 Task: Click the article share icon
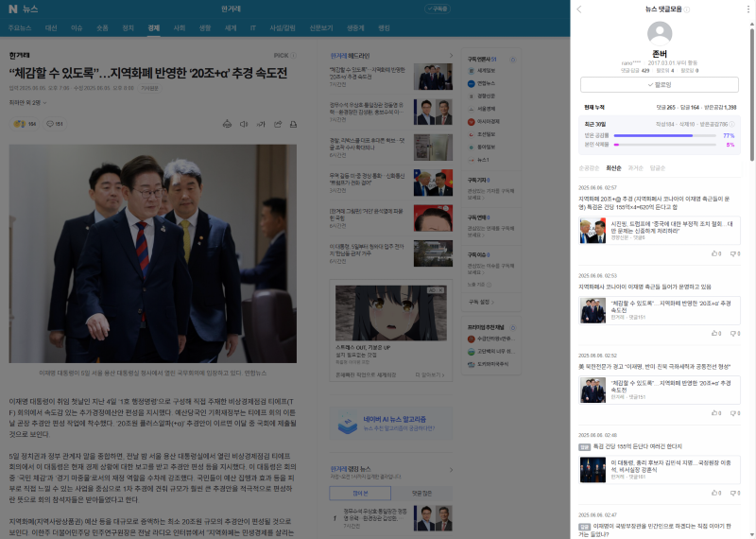(278, 124)
